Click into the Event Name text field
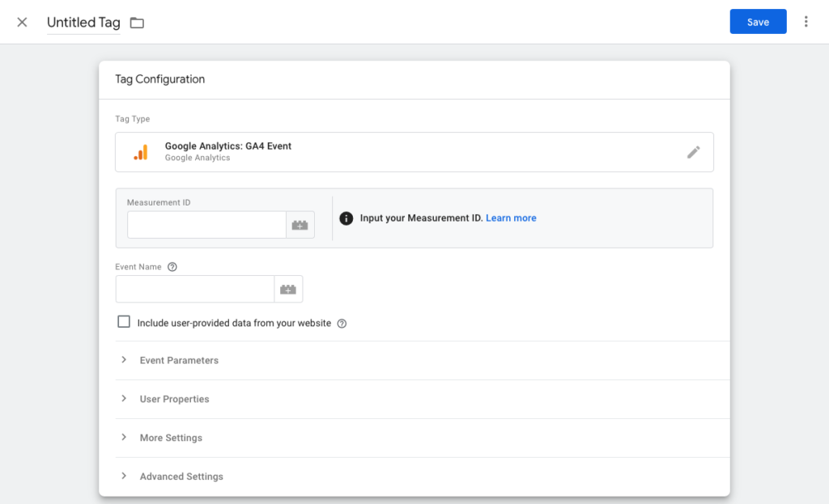 [194, 289]
